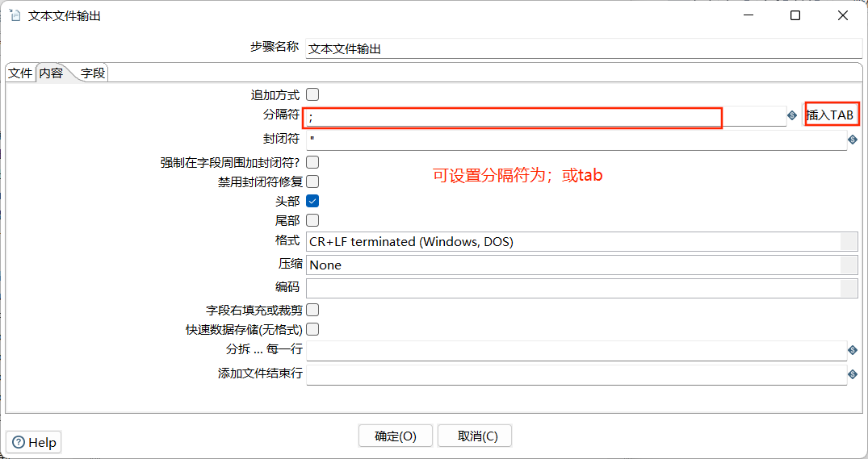Click the 文本文件输出 window title icon
The height and width of the screenshot is (459, 868).
15,15
